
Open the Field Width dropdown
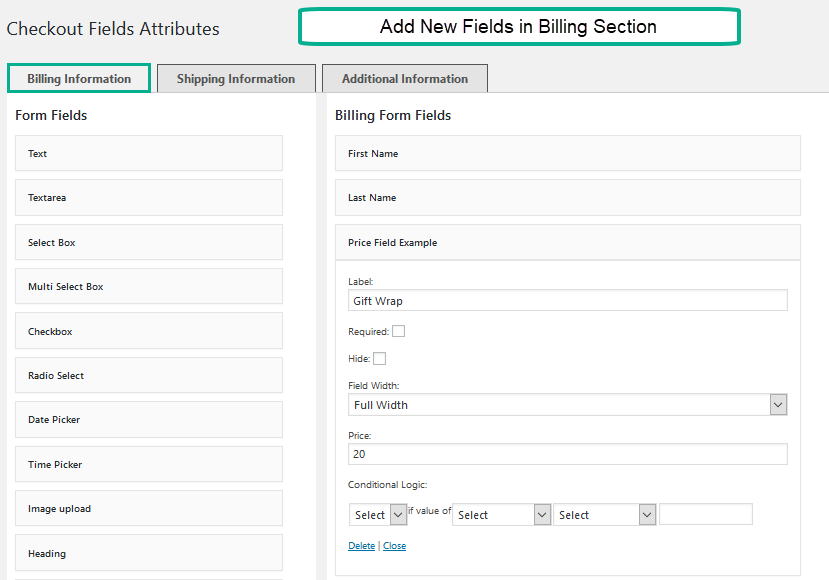(x=568, y=405)
